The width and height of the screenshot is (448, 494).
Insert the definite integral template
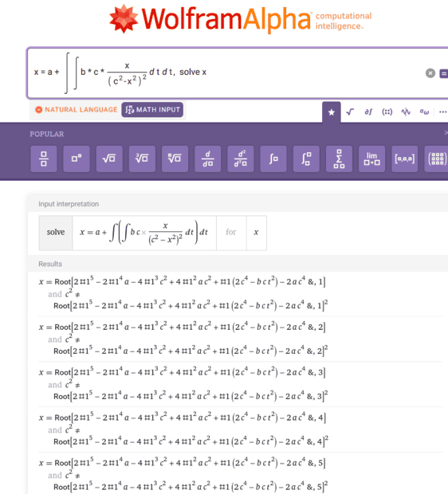coord(306,159)
